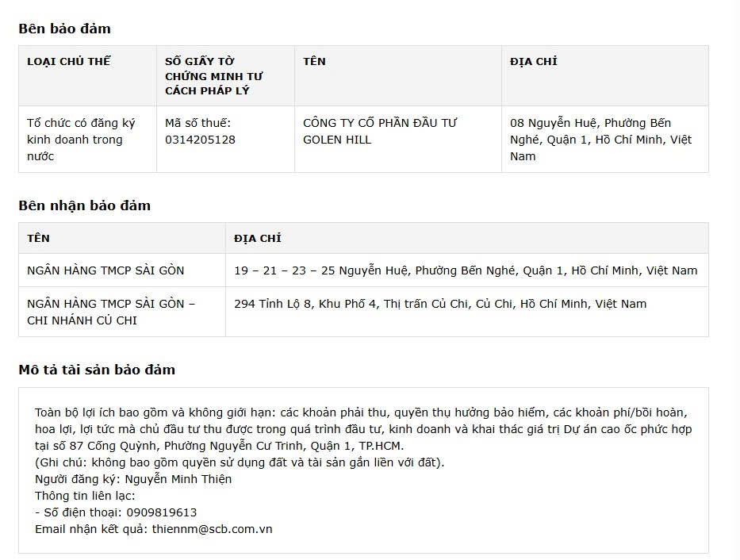Click the 'Mô tả tài sản bảo đảm' heading
Image resolution: width=740 pixels, height=560 pixels.
tap(97, 370)
